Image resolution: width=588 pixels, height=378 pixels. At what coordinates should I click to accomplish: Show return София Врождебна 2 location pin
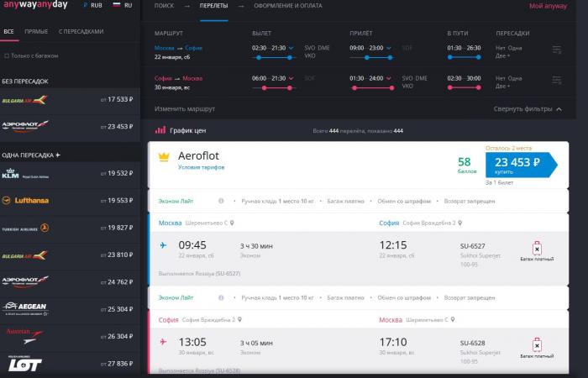pyautogui.click(x=239, y=320)
